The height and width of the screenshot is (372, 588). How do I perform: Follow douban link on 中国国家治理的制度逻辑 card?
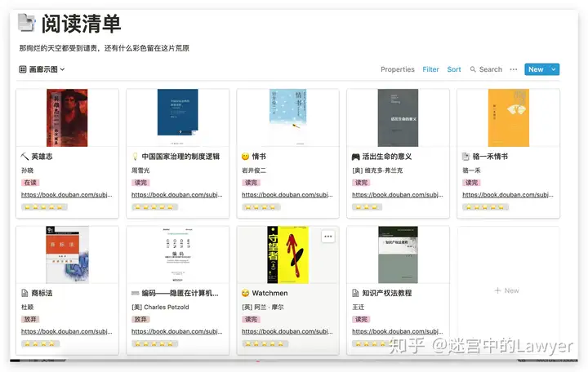(x=177, y=195)
